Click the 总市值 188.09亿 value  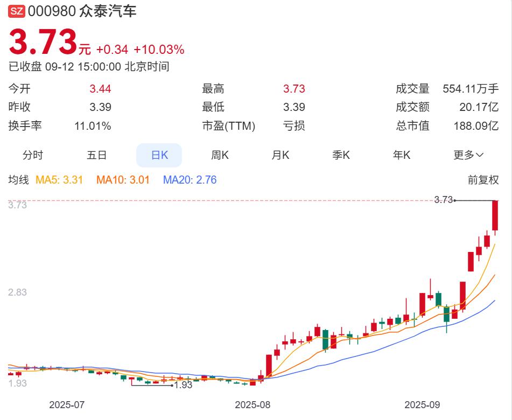[x=476, y=126]
